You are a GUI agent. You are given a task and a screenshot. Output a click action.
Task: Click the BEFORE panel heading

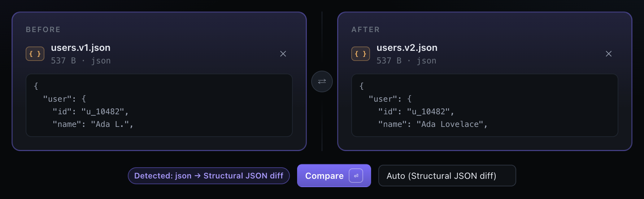43,30
